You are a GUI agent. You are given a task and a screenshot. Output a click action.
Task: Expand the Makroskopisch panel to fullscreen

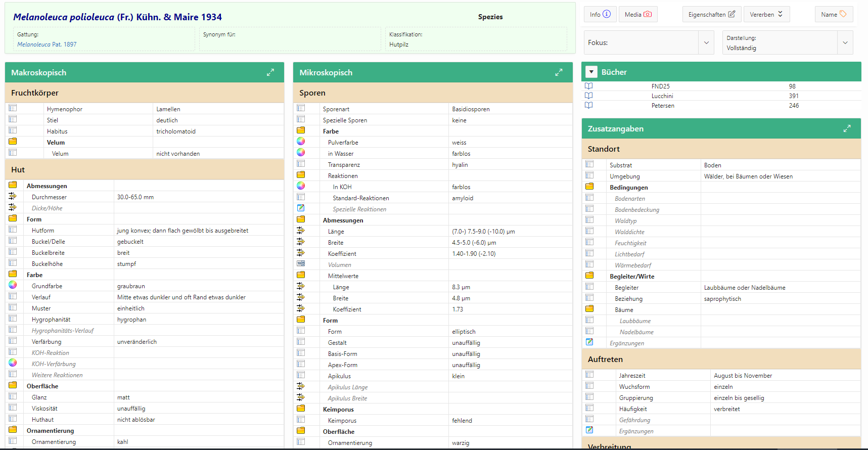(x=270, y=72)
